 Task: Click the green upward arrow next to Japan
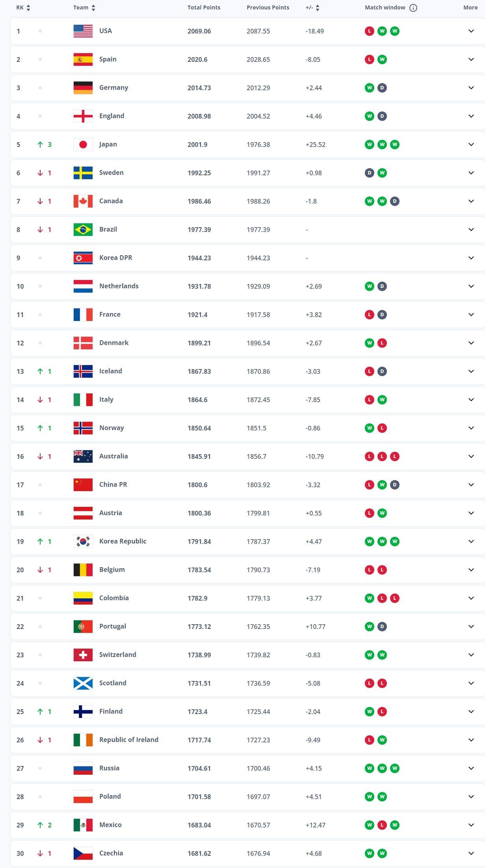(x=39, y=144)
